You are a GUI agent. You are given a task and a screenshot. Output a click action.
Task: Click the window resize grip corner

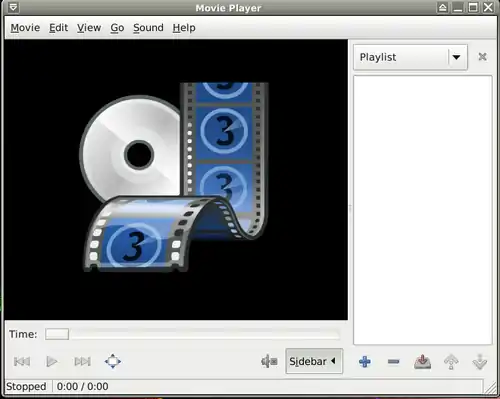pos(490,387)
